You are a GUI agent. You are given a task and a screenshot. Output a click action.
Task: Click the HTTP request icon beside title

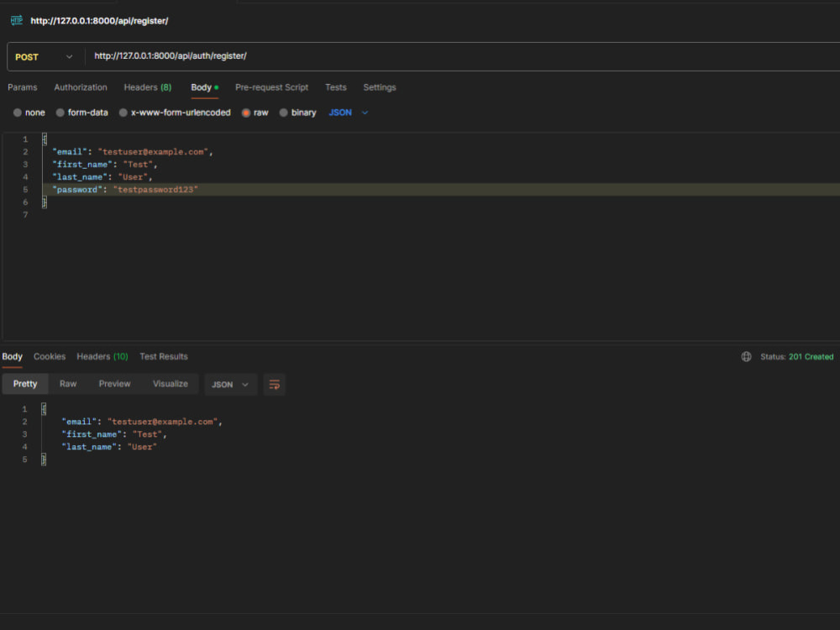(17, 20)
